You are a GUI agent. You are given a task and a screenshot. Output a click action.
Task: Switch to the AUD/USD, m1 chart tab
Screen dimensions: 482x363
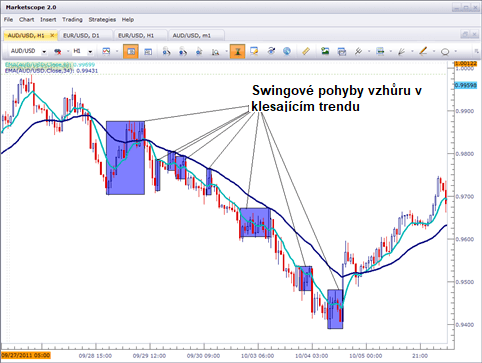tap(196, 35)
